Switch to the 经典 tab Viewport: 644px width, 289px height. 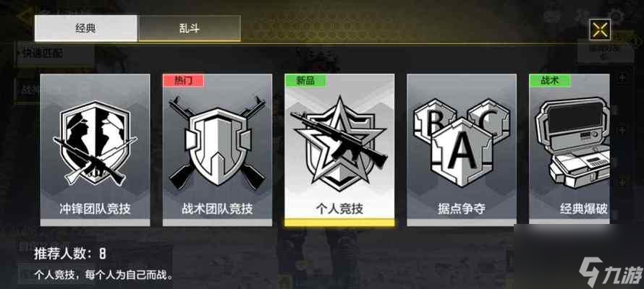click(x=86, y=28)
